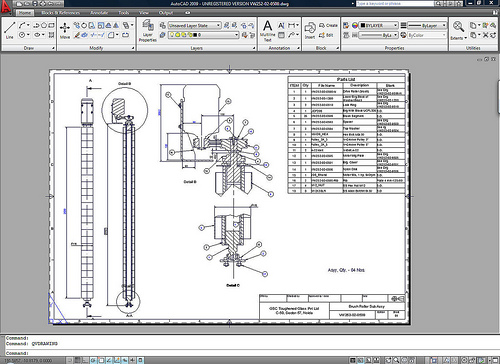Open Layer Properties manager
The width and height of the screenshot is (500, 364).
[x=148, y=31]
